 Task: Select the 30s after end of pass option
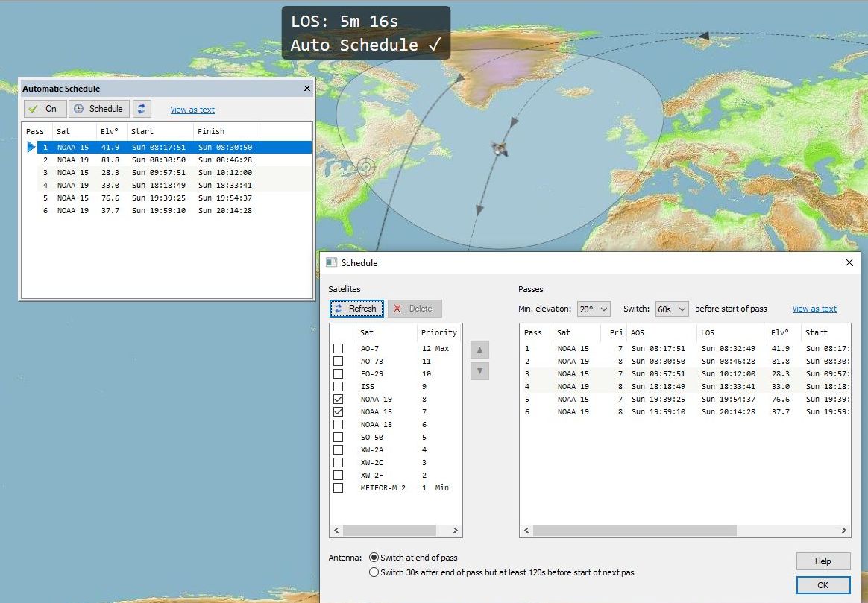point(374,572)
